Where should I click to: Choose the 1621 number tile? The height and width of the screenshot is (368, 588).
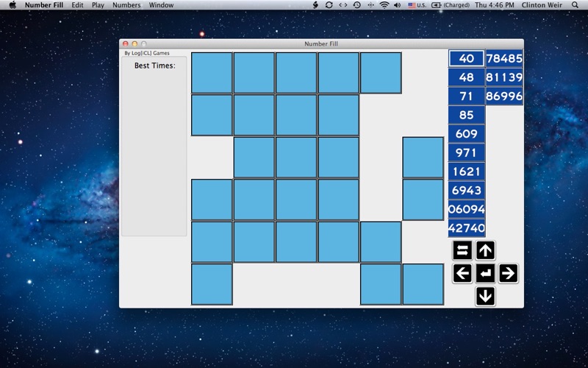pyautogui.click(x=467, y=171)
